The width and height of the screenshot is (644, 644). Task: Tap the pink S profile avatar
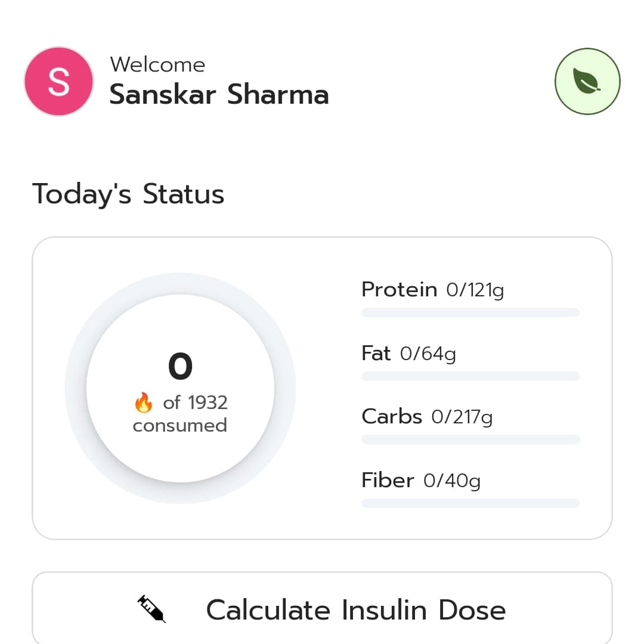point(58,81)
